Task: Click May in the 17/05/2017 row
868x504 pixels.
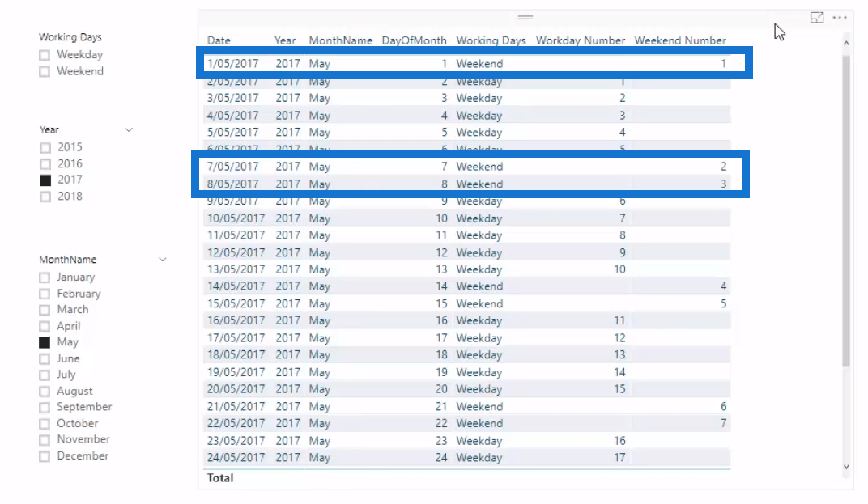Action: click(319, 338)
